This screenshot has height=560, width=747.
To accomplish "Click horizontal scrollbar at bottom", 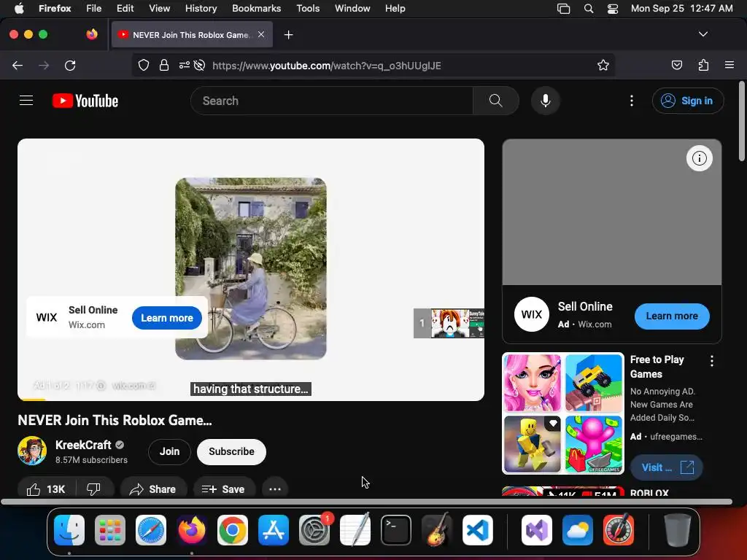I will [x=366, y=502].
